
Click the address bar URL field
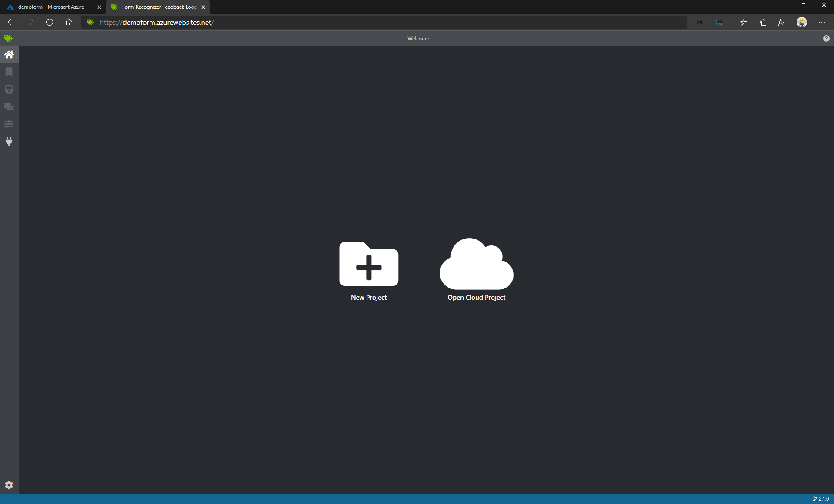pyautogui.click(x=384, y=22)
